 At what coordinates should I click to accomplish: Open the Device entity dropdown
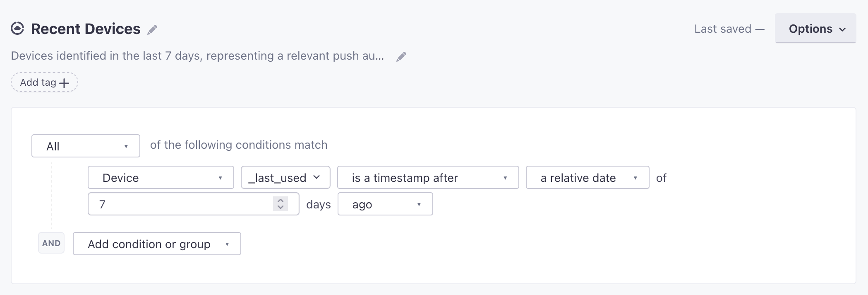point(161,177)
